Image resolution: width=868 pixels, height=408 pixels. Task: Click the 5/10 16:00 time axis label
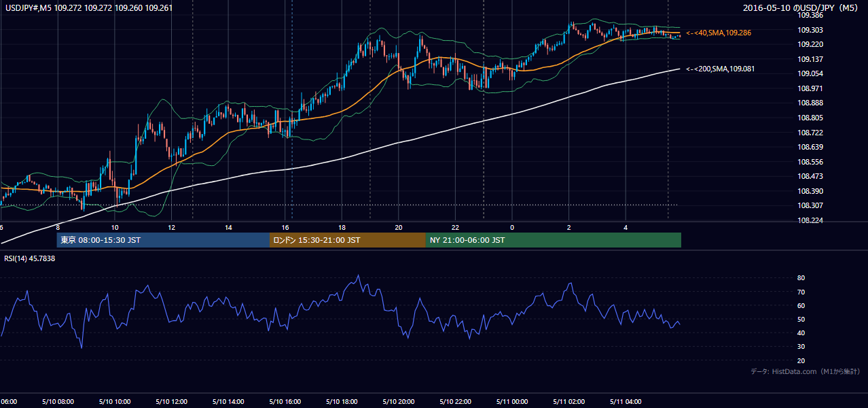(285, 402)
